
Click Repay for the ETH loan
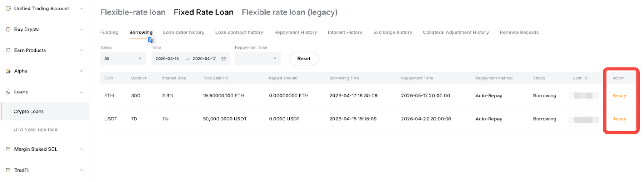[x=619, y=96]
